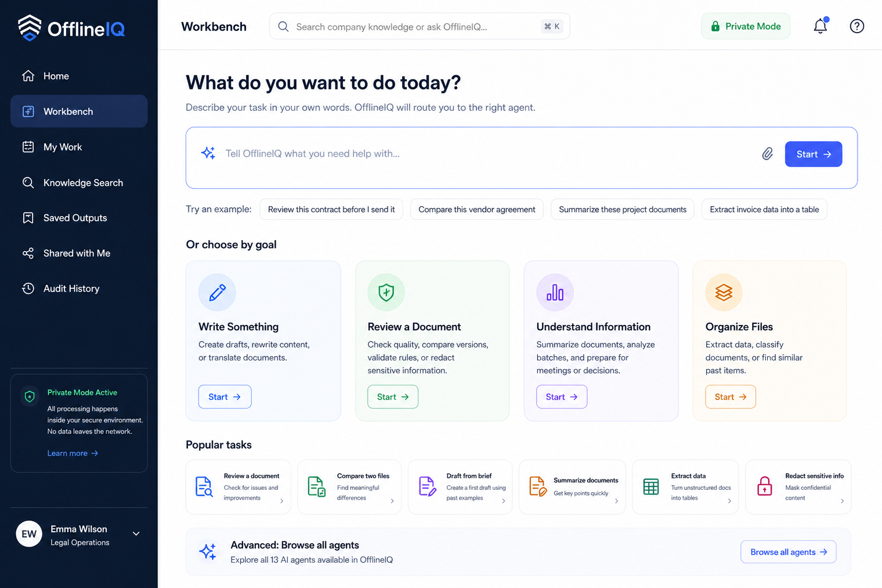Screen dimensions: 882x588
Task: Click Start on the Organize Files card
Action: pyautogui.click(x=731, y=397)
